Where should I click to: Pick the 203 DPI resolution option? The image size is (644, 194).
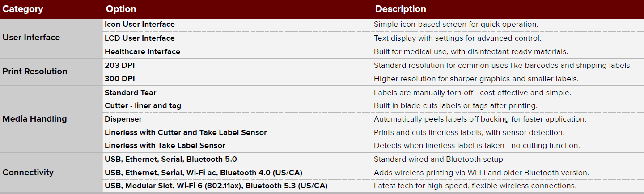[119, 65]
